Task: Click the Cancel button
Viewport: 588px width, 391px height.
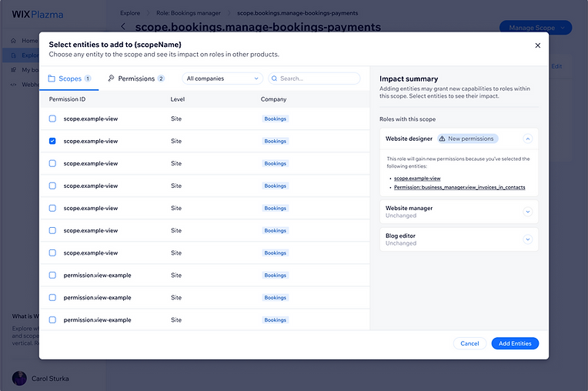Action: click(469, 343)
